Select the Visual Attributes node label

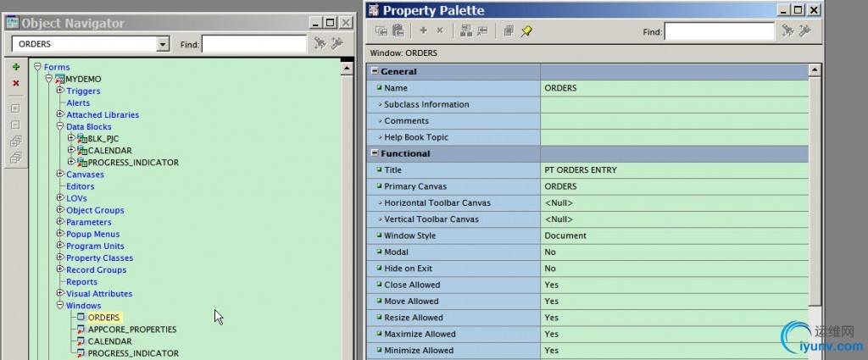click(x=99, y=294)
